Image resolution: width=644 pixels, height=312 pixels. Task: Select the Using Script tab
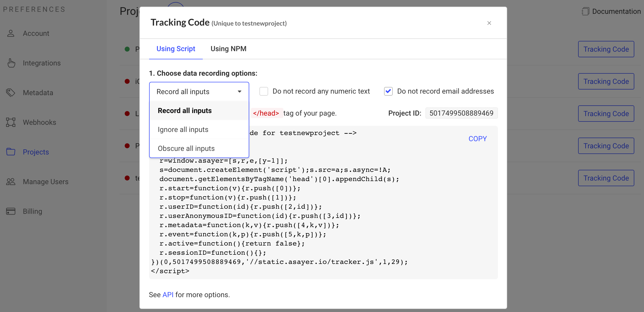click(x=176, y=49)
